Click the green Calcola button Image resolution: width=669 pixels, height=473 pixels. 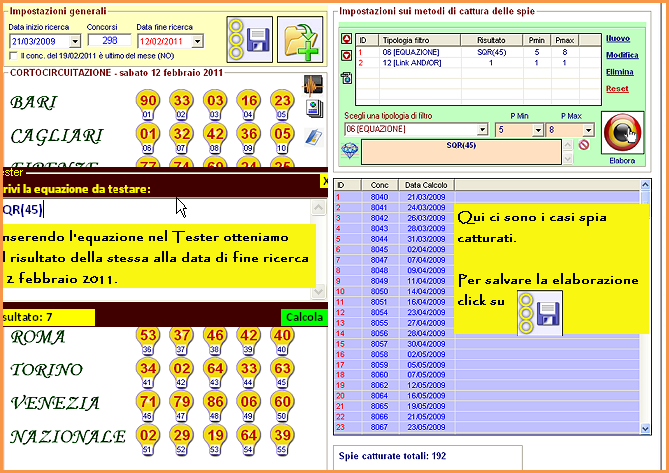tap(304, 317)
